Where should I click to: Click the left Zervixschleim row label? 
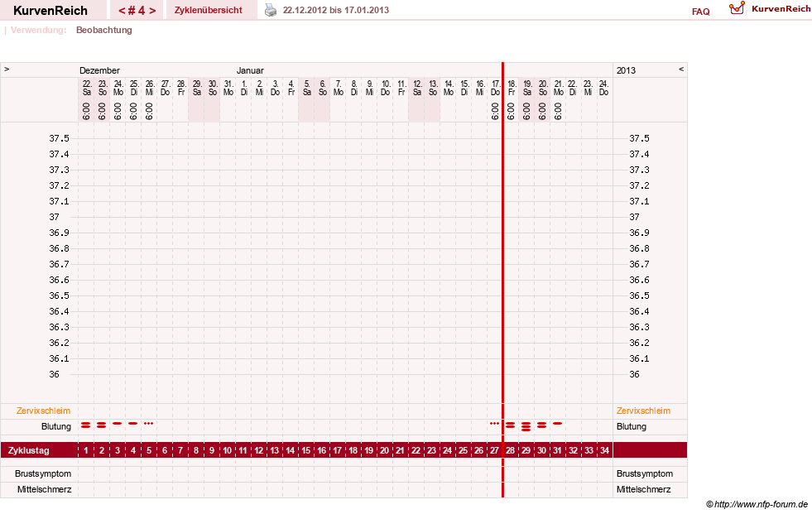pyautogui.click(x=44, y=411)
